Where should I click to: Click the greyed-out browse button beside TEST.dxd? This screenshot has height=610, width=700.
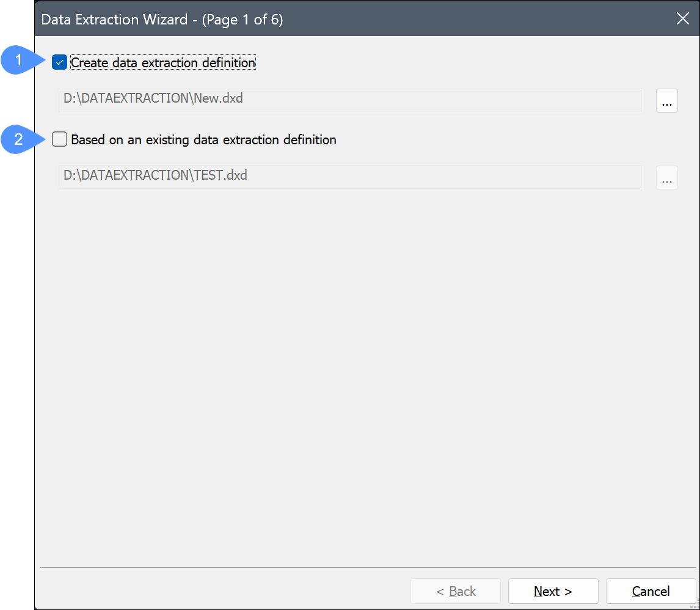tap(666, 178)
